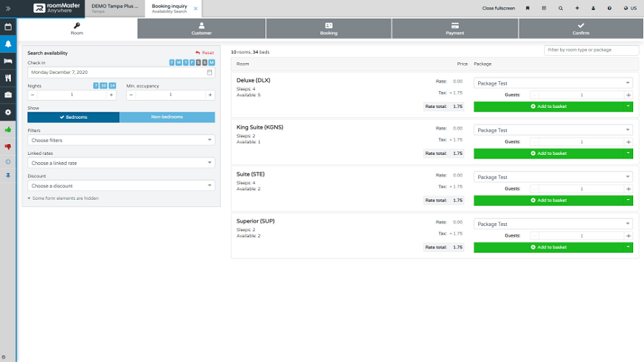
Task: Click the red thumbs-down icon
Action: click(x=8, y=147)
